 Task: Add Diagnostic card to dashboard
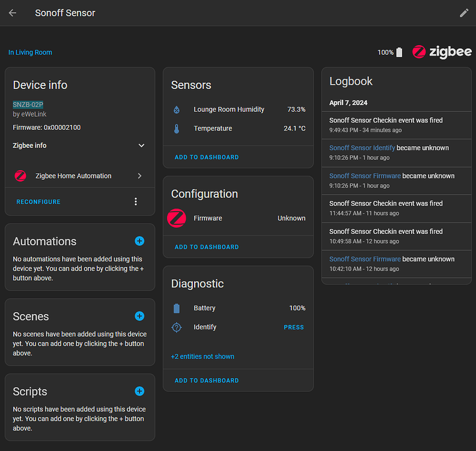[207, 381]
